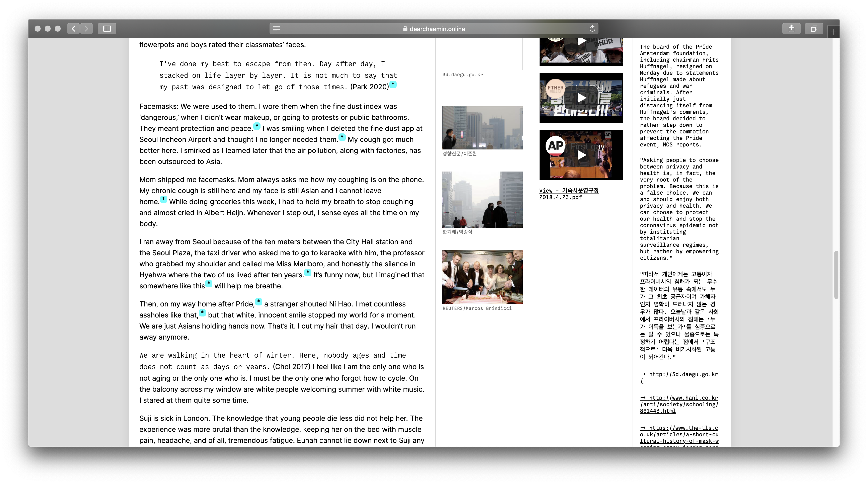The width and height of the screenshot is (868, 484).
Task: Click the Reader view icon in address bar
Action: coord(277,29)
